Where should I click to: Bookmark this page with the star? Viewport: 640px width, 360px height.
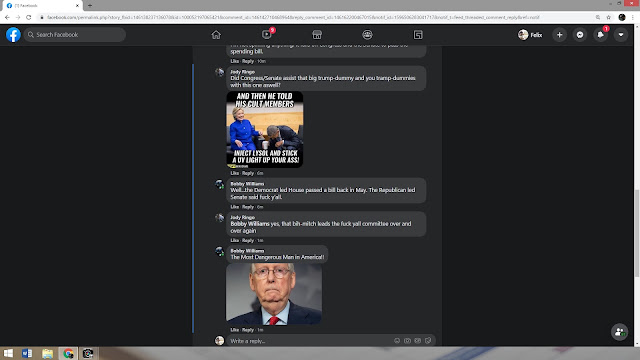pos(609,17)
